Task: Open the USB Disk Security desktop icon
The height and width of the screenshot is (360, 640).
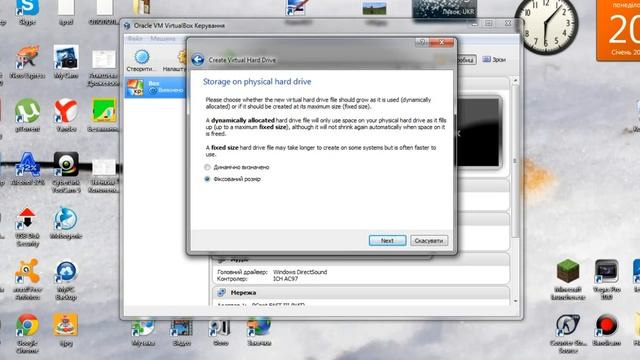Action: (x=27, y=227)
